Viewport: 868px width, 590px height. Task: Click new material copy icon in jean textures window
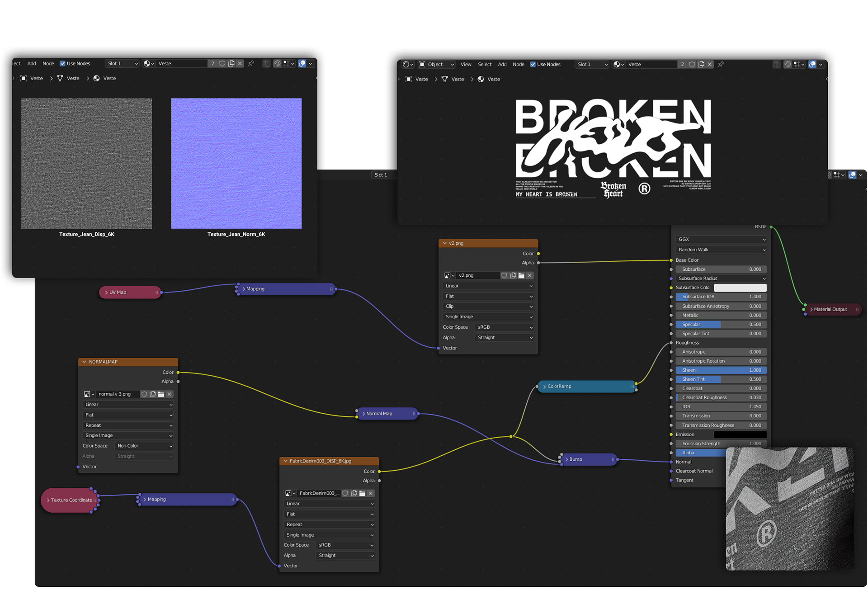231,63
